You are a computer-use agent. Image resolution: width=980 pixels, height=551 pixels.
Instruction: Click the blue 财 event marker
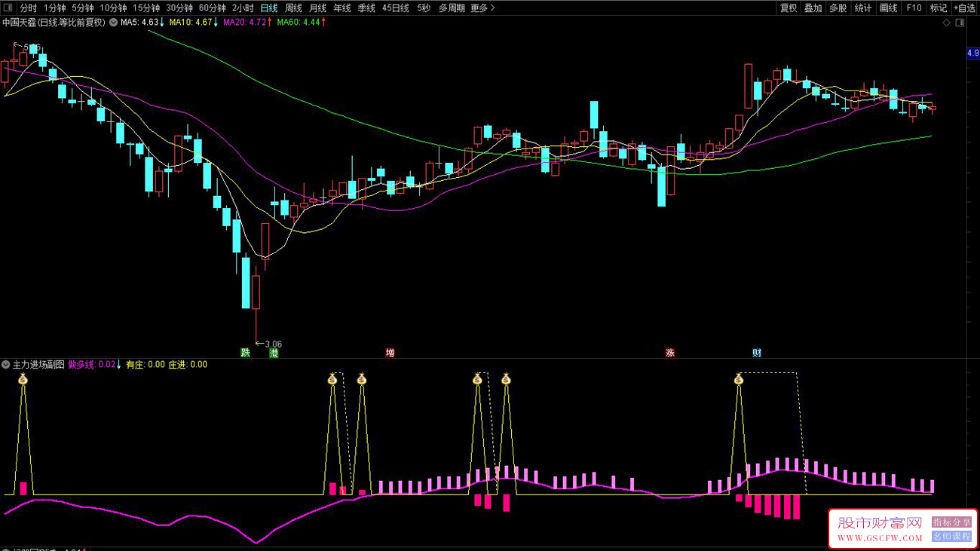tap(757, 353)
